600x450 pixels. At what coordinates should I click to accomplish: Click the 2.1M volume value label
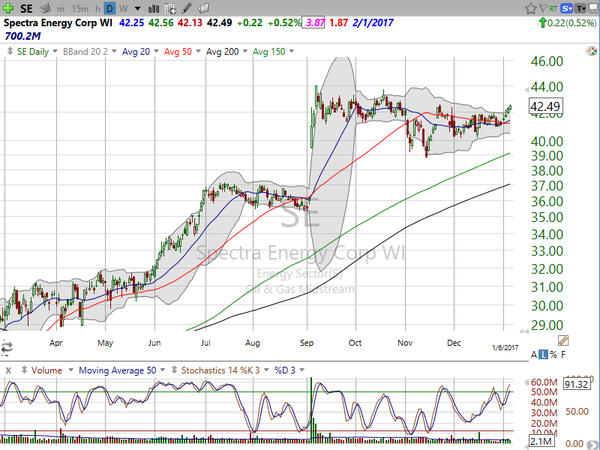(x=541, y=442)
